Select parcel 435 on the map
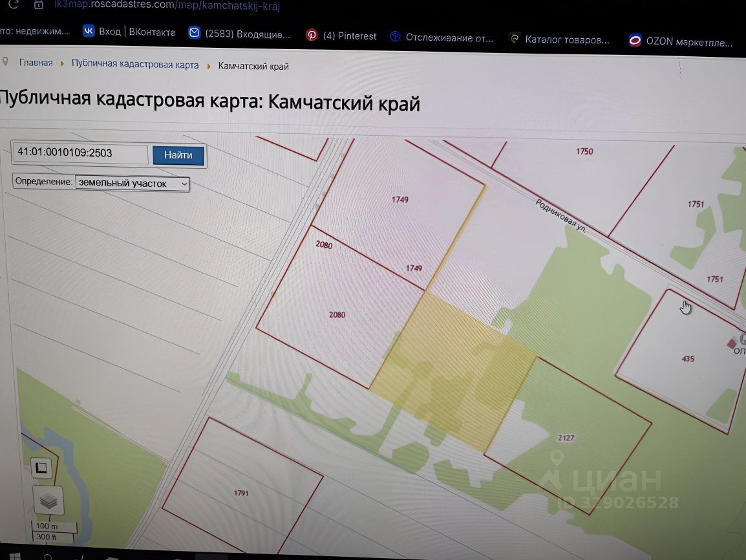 (x=688, y=359)
